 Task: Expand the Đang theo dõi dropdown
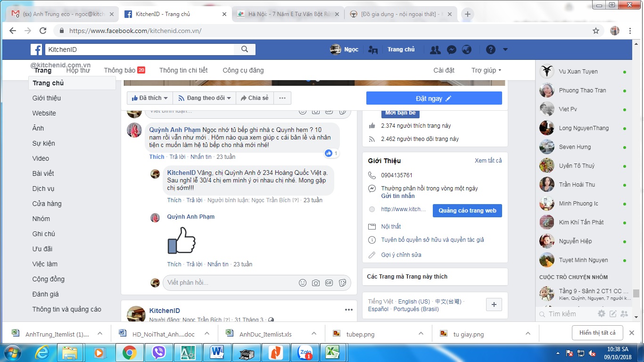coord(205,98)
